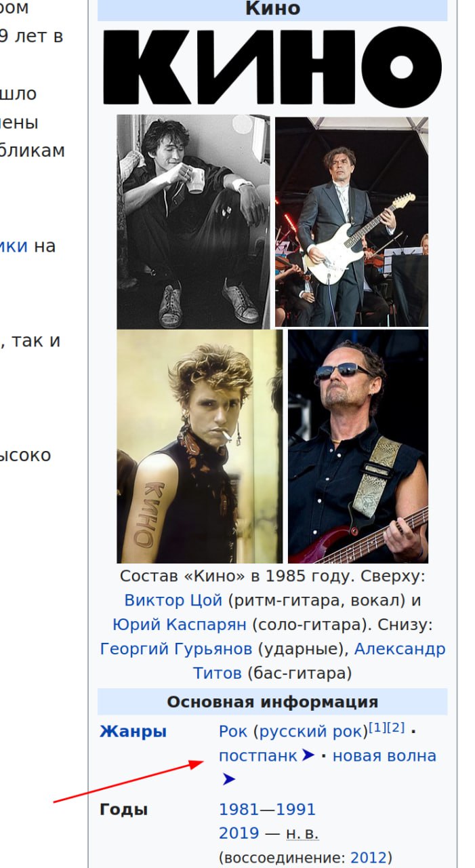The image size is (475, 868).
Task: Open the Юрий Каспарян link
Action: [x=180, y=625]
